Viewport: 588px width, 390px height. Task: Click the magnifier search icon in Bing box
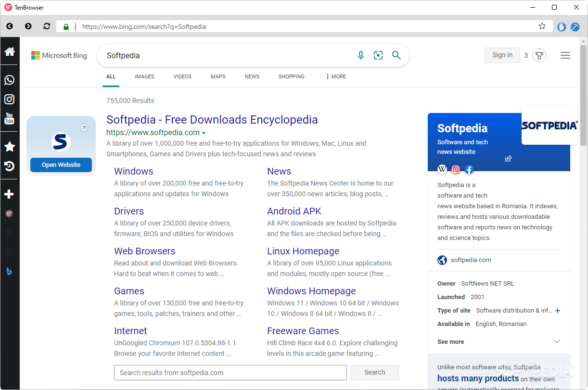click(x=396, y=55)
